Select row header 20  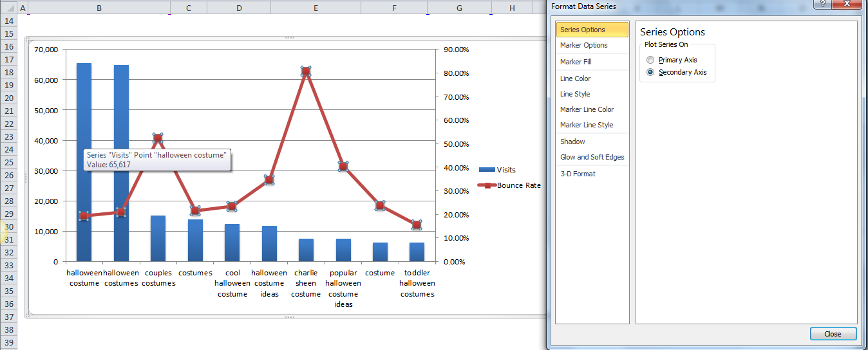[9, 98]
